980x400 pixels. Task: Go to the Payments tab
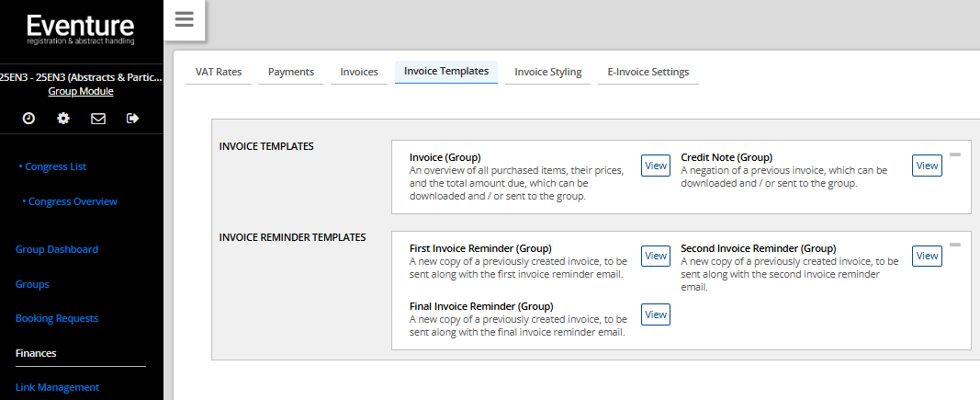point(290,72)
